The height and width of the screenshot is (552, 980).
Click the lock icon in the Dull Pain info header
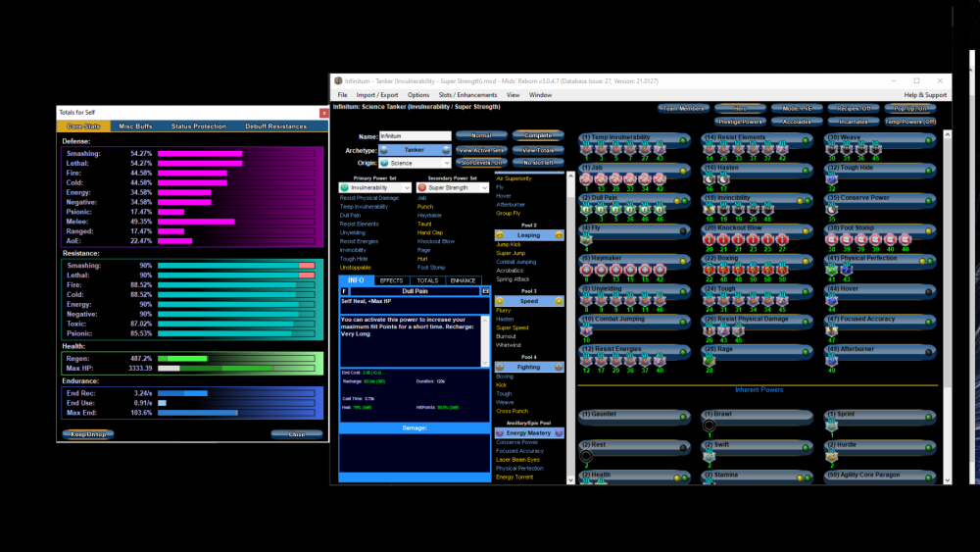pos(486,291)
